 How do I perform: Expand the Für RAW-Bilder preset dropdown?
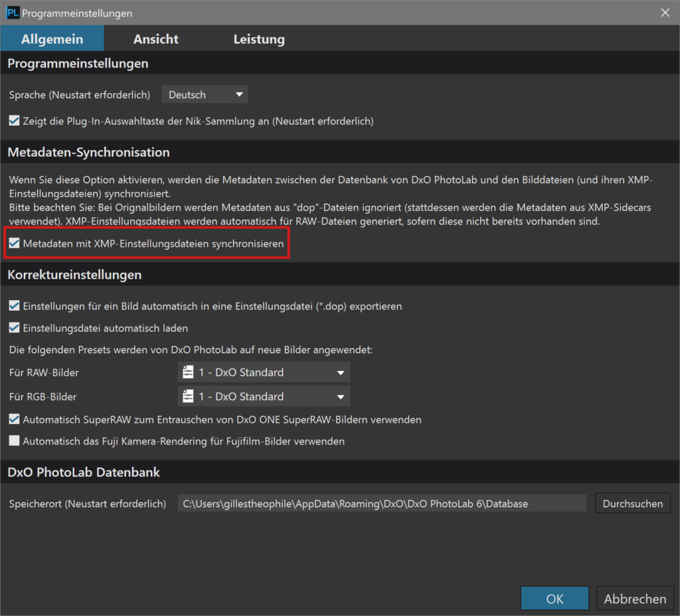(x=264, y=372)
